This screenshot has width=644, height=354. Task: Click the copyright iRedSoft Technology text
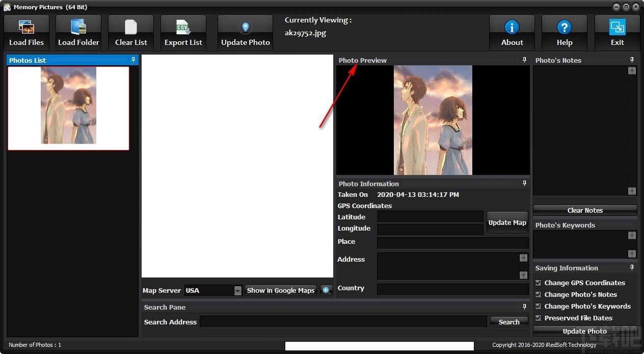point(544,345)
